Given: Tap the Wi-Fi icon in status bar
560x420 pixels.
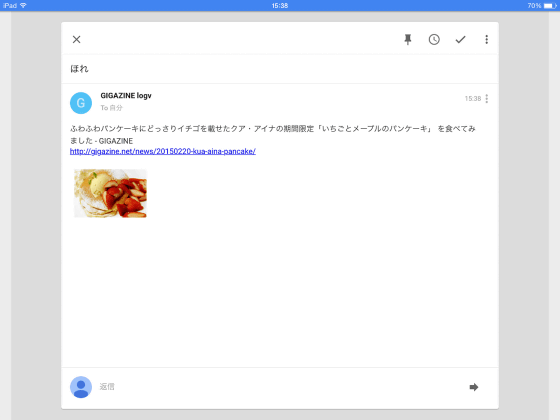Looking at the screenshot, I should [23, 5].
